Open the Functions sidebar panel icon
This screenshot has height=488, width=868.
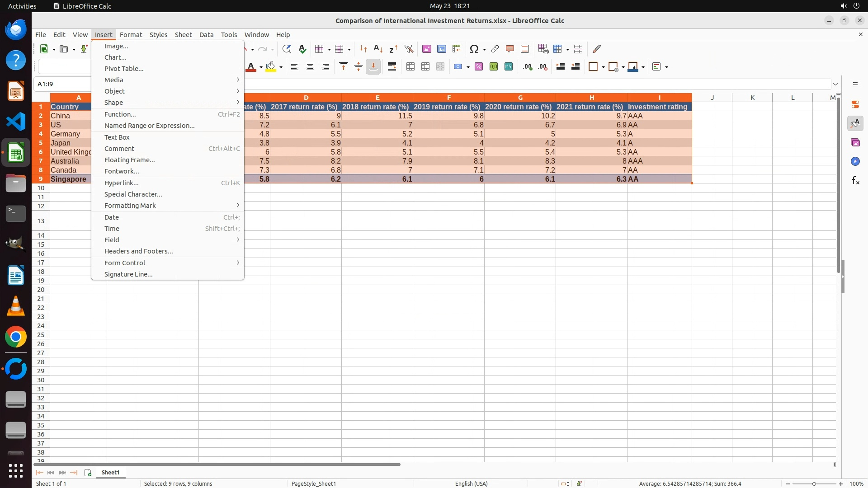855,181
